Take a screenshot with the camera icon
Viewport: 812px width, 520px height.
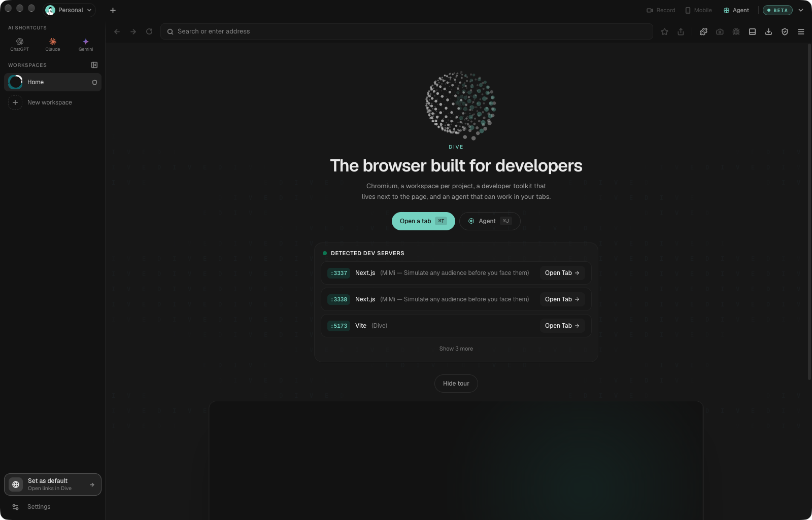(720, 31)
